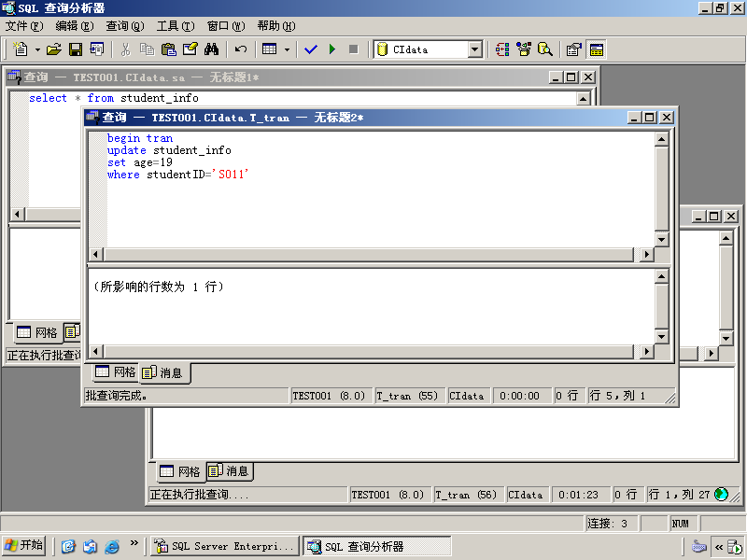Open Find with the binoculars icon
Image resolution: width=747 pixels, height=560 pixels.
coord(211,49)
